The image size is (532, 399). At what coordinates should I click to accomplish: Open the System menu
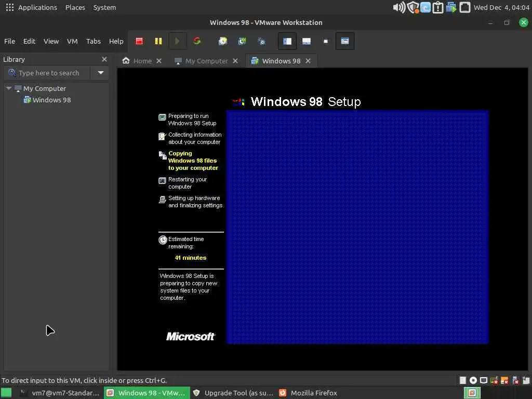click(104, 7)
